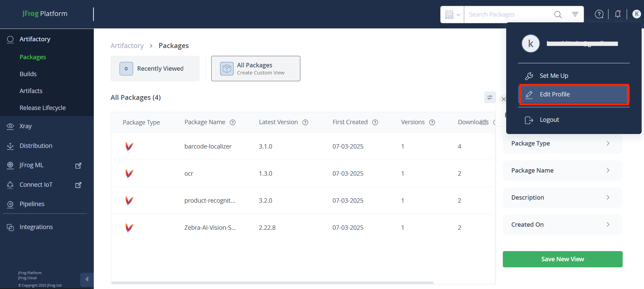Click the Artifactory breadcrumb link
Screen dimensions: 644x289
coord(127,46)
